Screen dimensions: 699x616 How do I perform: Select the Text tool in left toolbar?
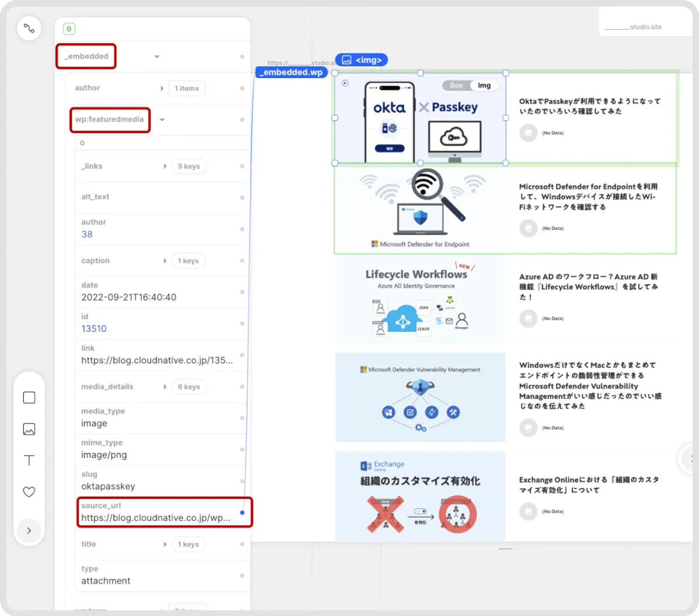pyautogui.click(x=29, y=461)
